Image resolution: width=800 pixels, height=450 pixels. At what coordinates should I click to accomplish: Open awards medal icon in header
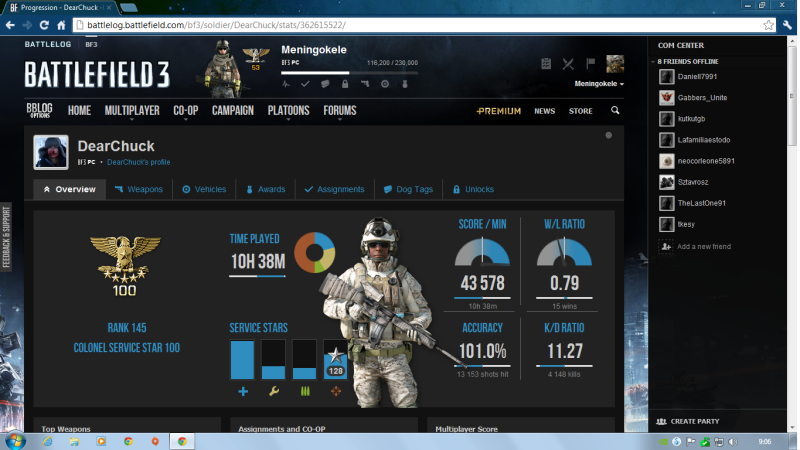coord(405,84)
